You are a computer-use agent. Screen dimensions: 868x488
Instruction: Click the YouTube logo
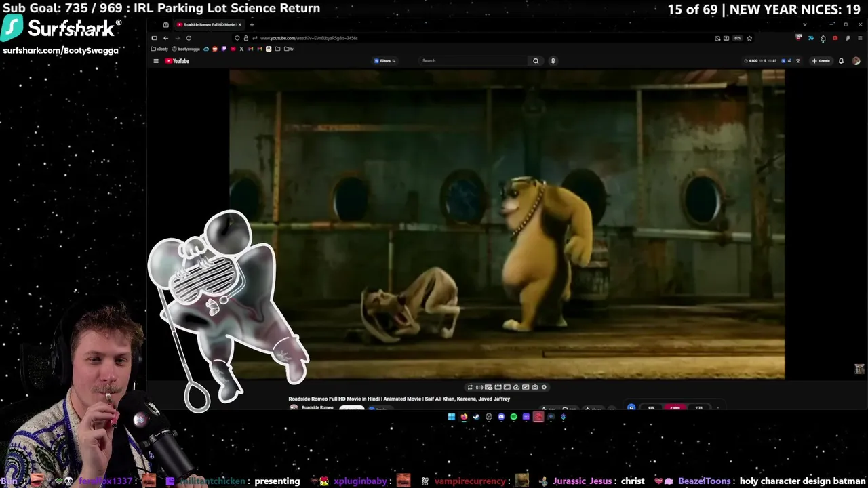click(177, 61)
